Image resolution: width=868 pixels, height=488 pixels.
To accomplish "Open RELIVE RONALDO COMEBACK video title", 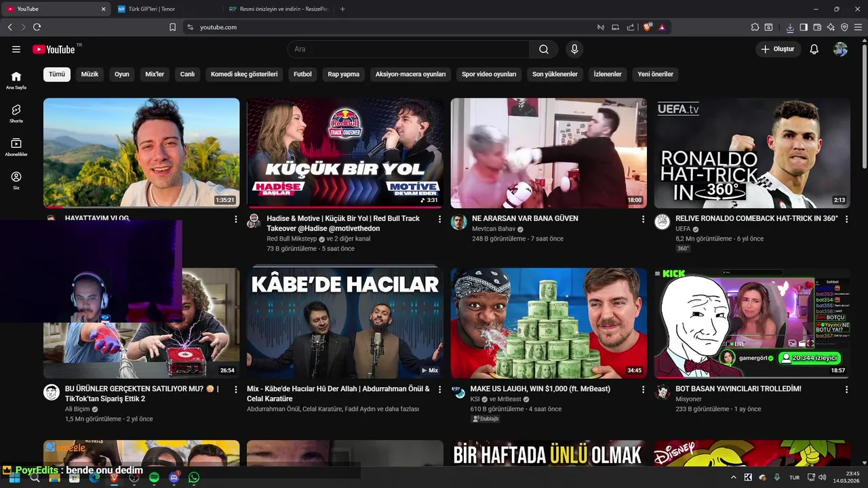I will coord(757,218).
